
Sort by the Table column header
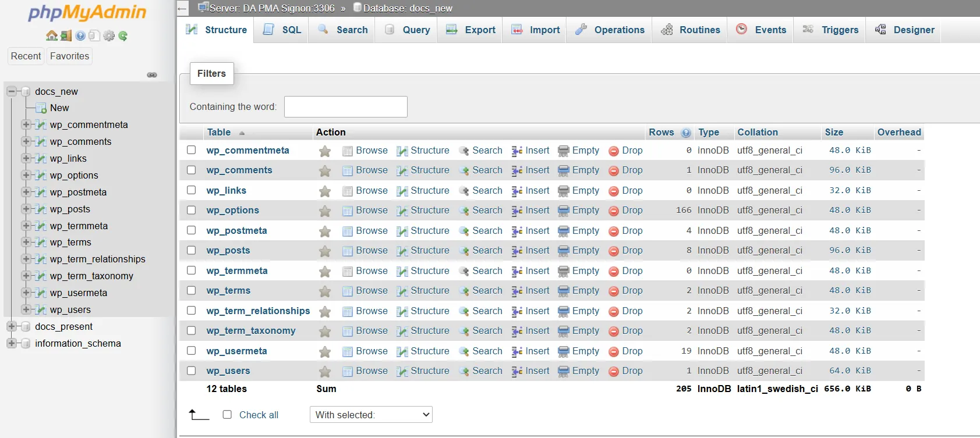219,132
